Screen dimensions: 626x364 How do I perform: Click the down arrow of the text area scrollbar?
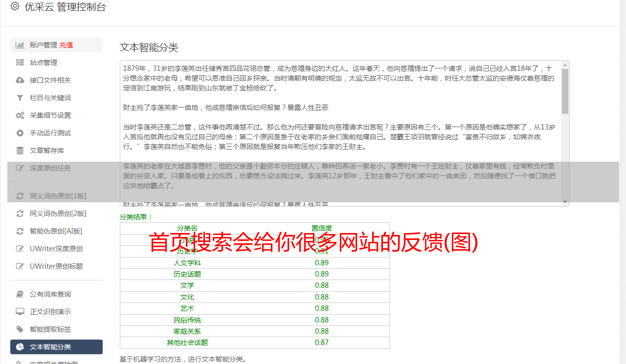click(x=565, y=202)
